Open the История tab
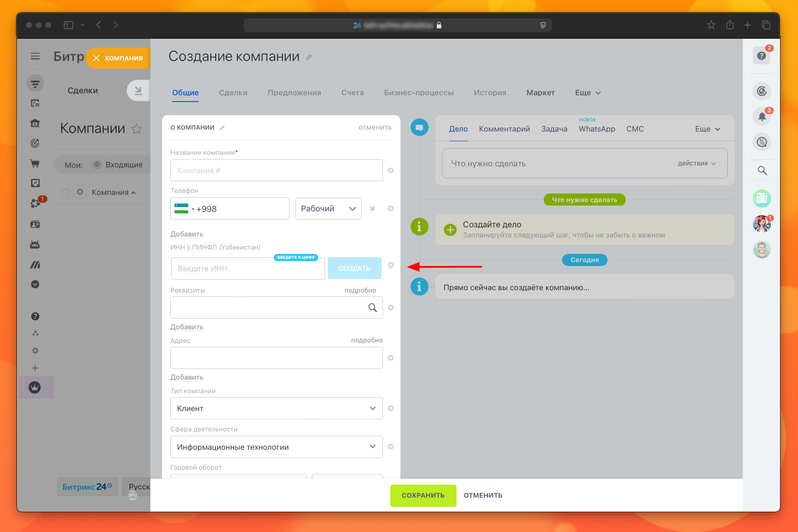 [490, 93]
